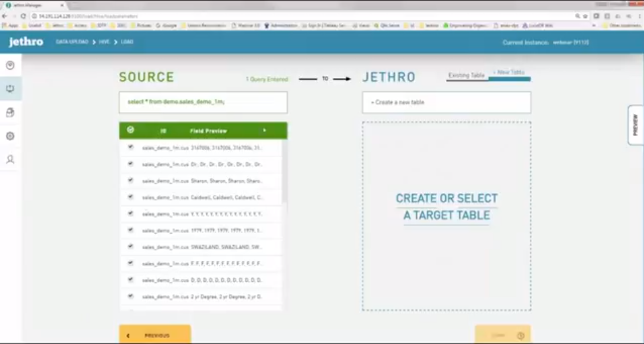Bookmark the page with the star icon
The image size is (644, 344).
click(x=586, y=16)
